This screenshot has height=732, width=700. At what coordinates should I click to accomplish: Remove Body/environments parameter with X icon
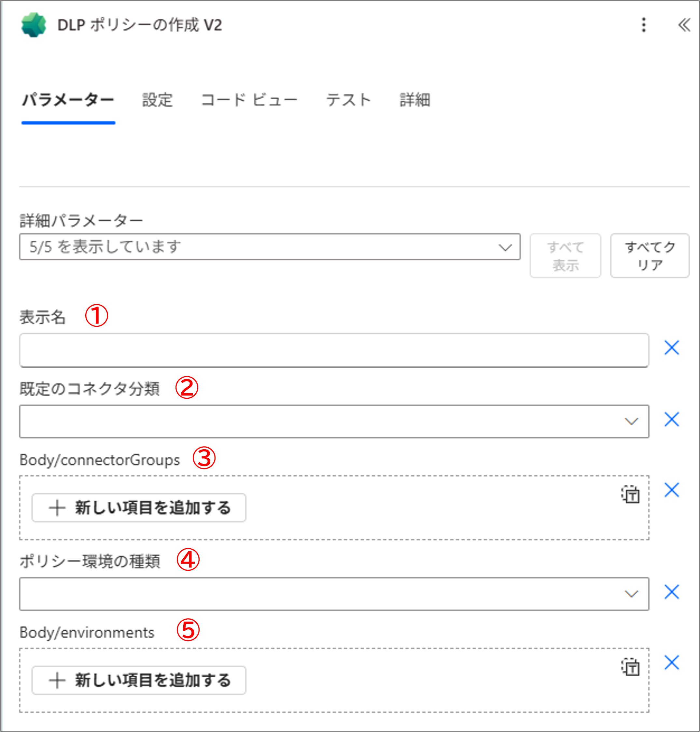click(x=671, y=662)
